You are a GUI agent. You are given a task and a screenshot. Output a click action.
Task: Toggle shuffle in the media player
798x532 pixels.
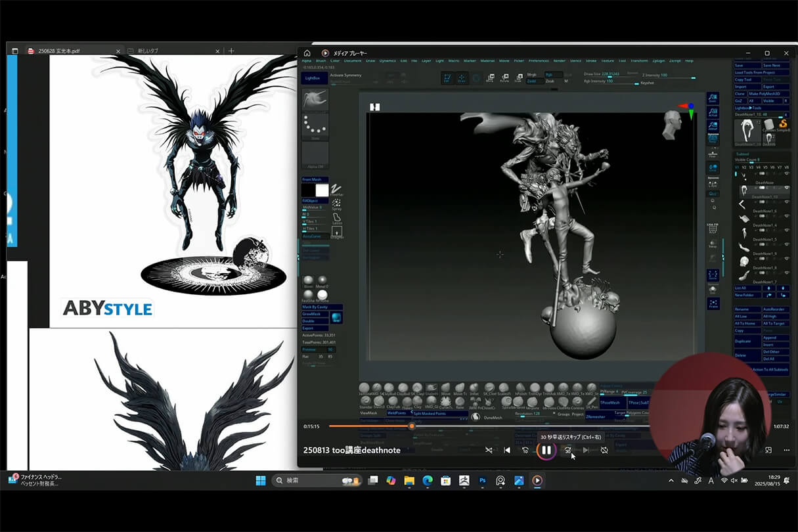[489, 450]
